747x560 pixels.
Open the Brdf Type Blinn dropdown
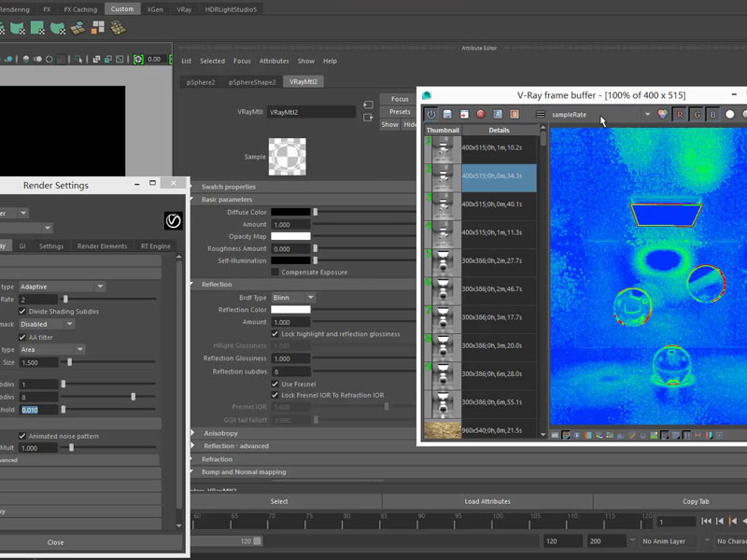[x=293, y=297]
